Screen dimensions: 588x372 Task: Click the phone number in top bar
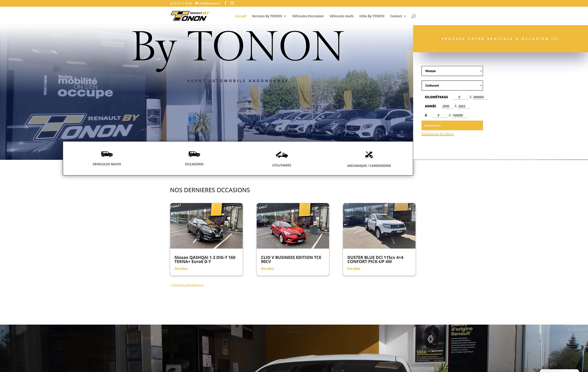tap(182, 4)
